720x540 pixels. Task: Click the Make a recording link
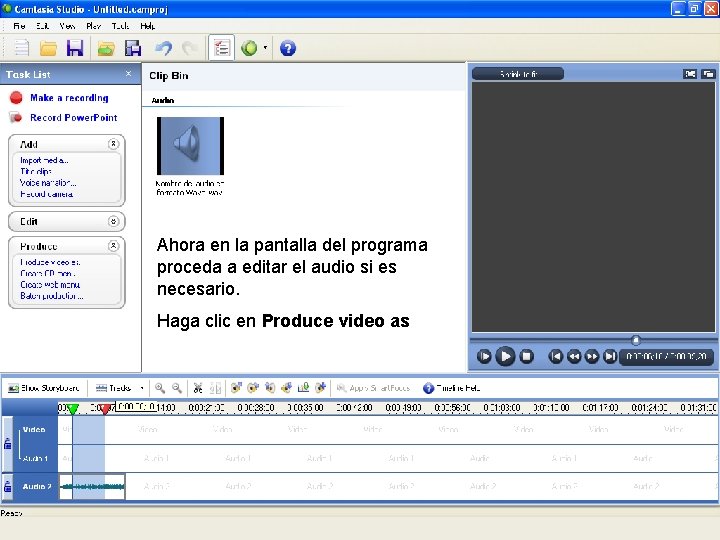coord(69,98)
